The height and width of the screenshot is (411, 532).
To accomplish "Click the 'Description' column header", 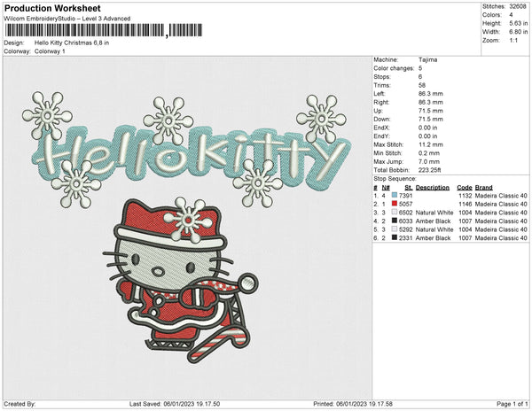I will pos(433,188).
